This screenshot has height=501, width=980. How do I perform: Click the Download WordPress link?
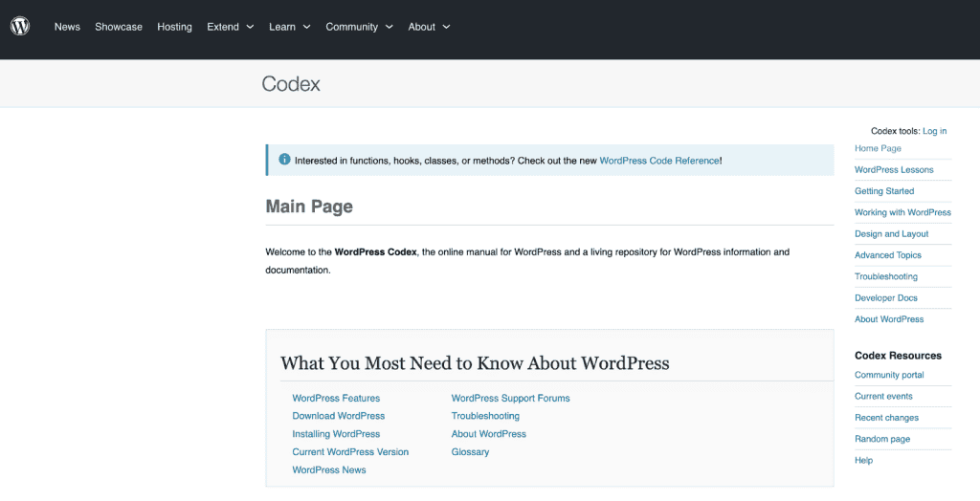tap(339, 416)
